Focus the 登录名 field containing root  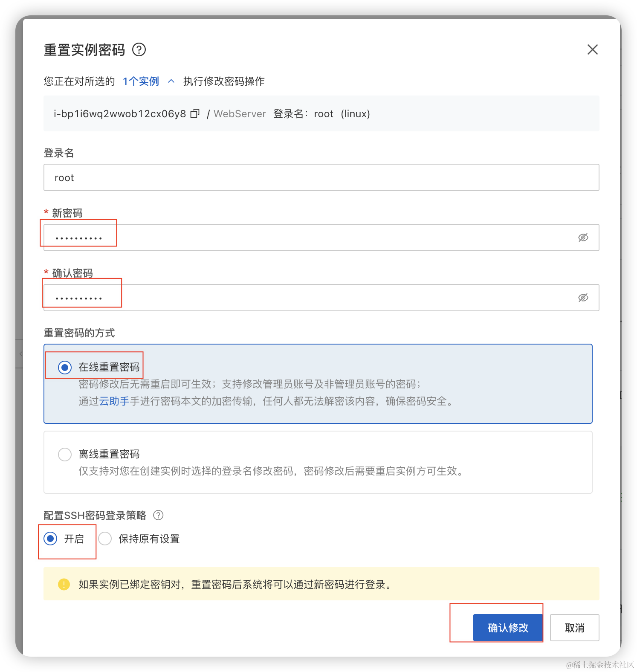pos(321,178)
